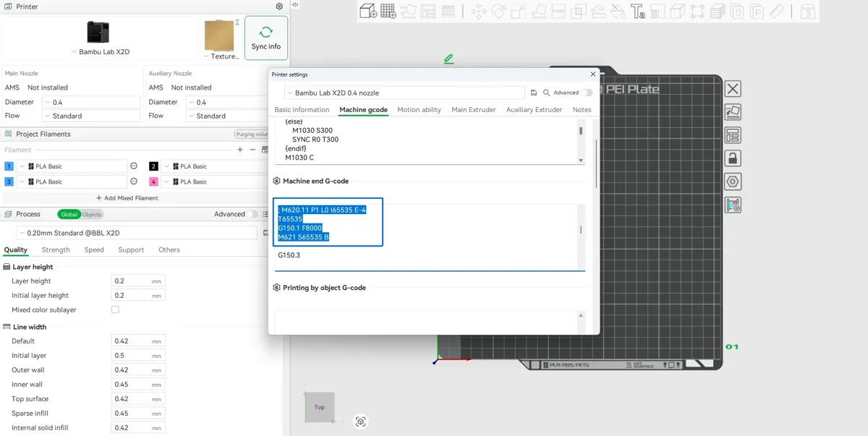Click the Sync info button
Image resolution: width=868 pixels, height=436 pixels.
[x=266, y=38]
